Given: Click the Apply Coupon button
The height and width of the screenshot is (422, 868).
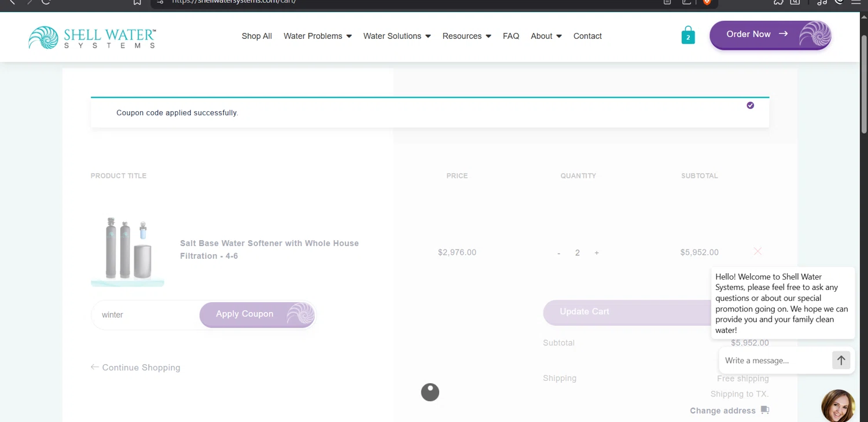Looking at the screenshot, I should click(x=258, y=314).
